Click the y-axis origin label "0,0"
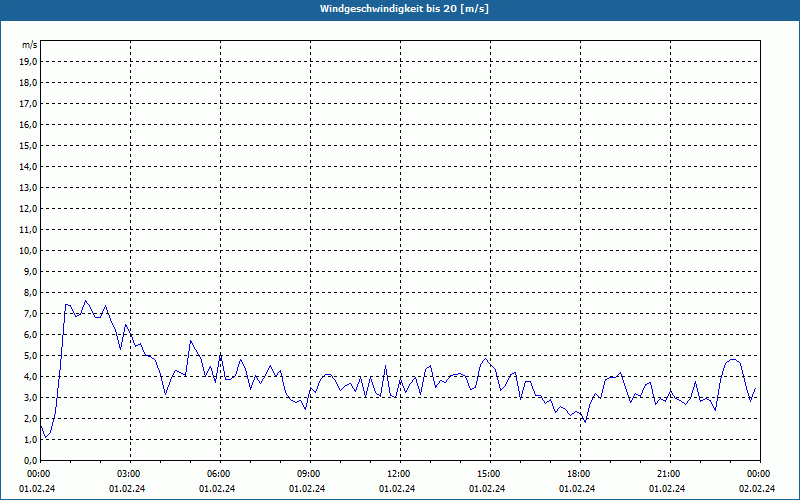Viewport: 800px width, 500px height. click(x=30, y=460)
